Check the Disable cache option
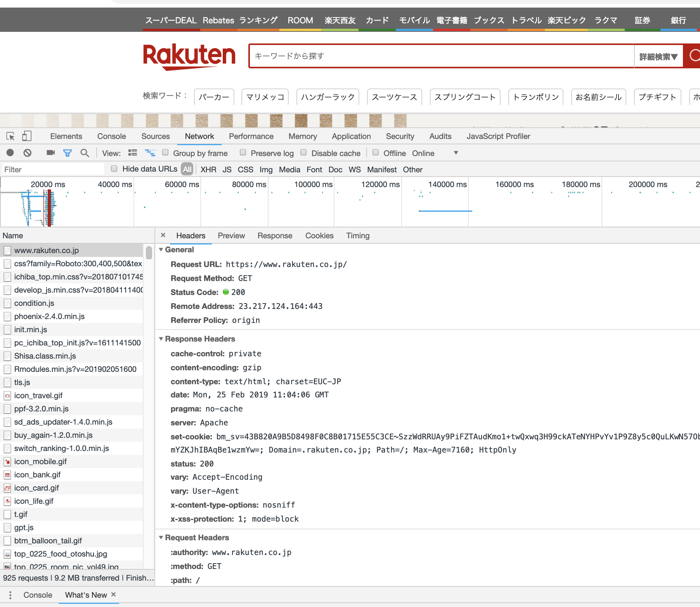Image resolution: width=700 pixels, height=607 pixels. (x=303, y=153)
